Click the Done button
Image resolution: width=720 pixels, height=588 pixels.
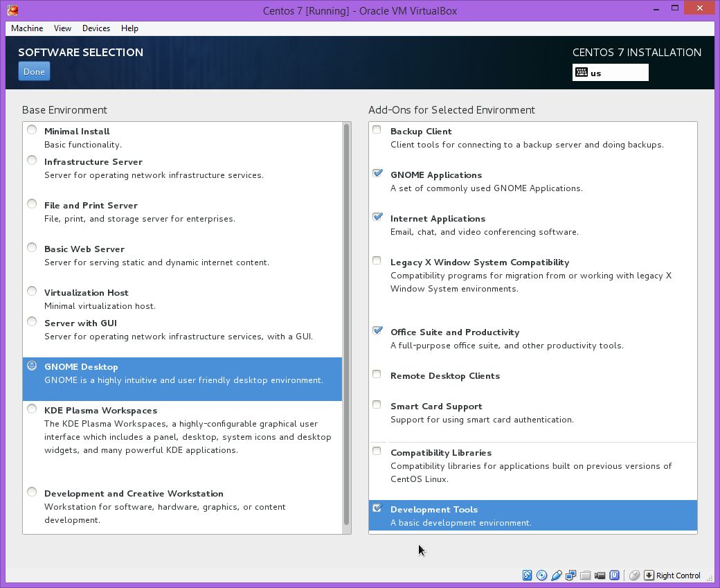point(34,71)
